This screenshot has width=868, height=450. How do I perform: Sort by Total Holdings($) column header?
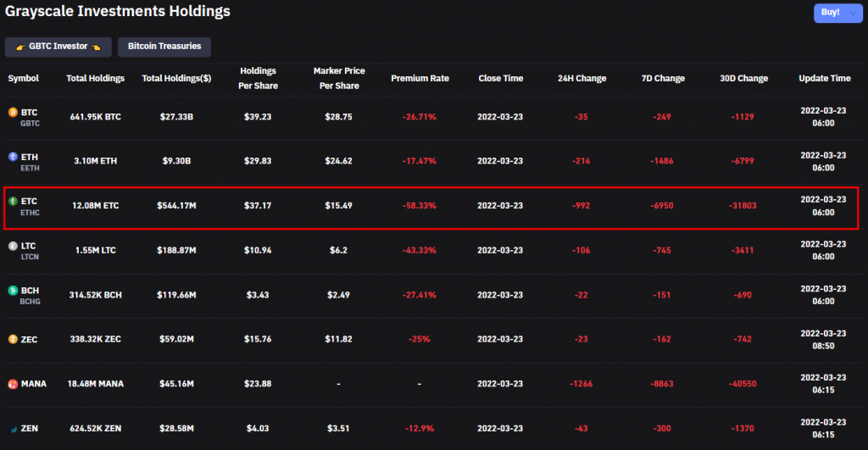pos(176,78)
